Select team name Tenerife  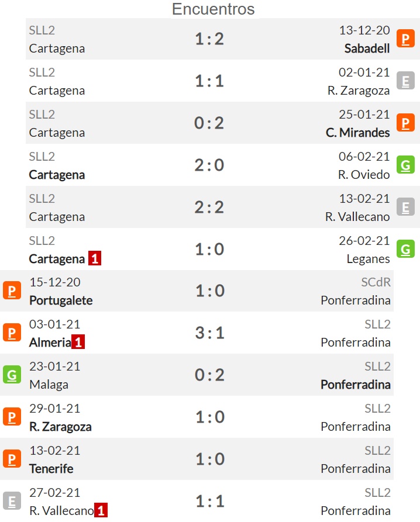click(51, 469)
